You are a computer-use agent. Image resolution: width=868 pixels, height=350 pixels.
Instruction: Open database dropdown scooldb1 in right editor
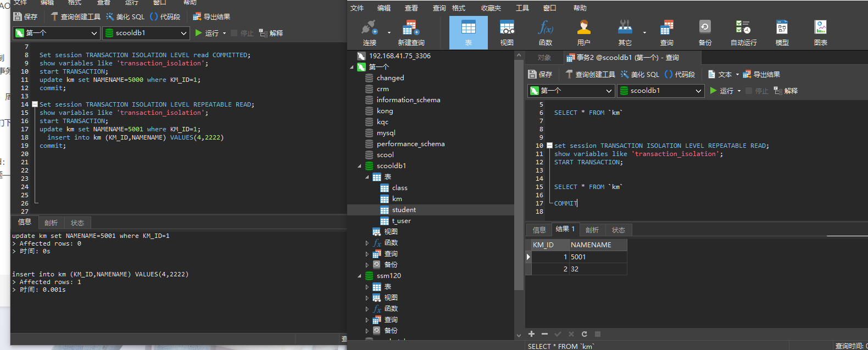click(x=661, y=91)
